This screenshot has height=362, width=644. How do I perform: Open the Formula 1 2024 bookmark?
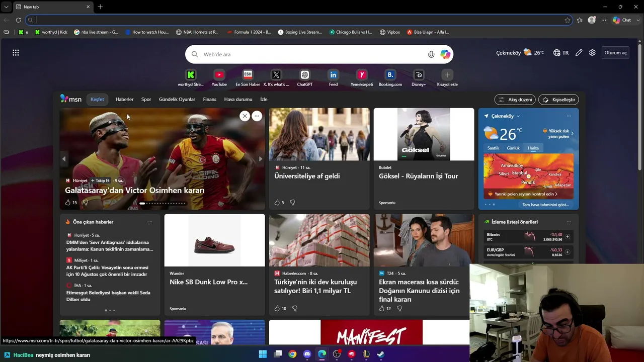pos(249,32)
